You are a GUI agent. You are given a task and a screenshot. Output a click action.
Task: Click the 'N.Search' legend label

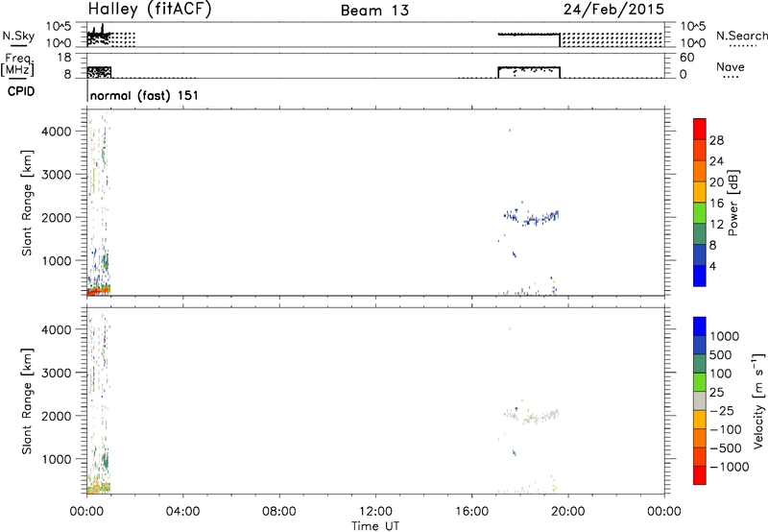click(741, 36)
